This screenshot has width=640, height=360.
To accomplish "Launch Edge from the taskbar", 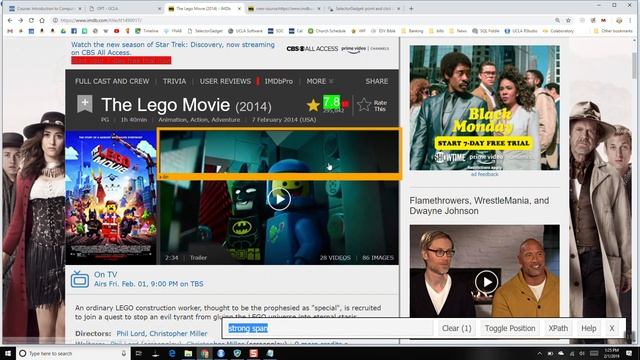I will pyautogui.click(x=172, y=353).
